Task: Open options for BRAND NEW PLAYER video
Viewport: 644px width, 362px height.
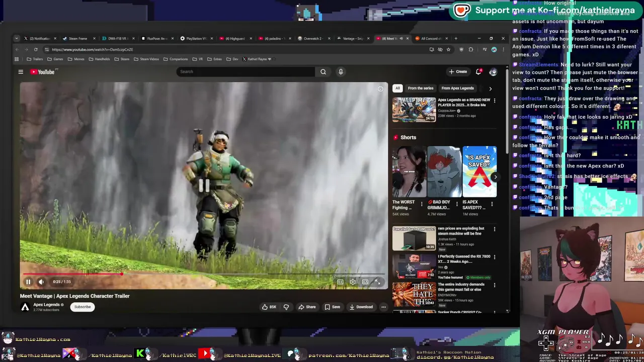Action: click(x=495, y=101)
